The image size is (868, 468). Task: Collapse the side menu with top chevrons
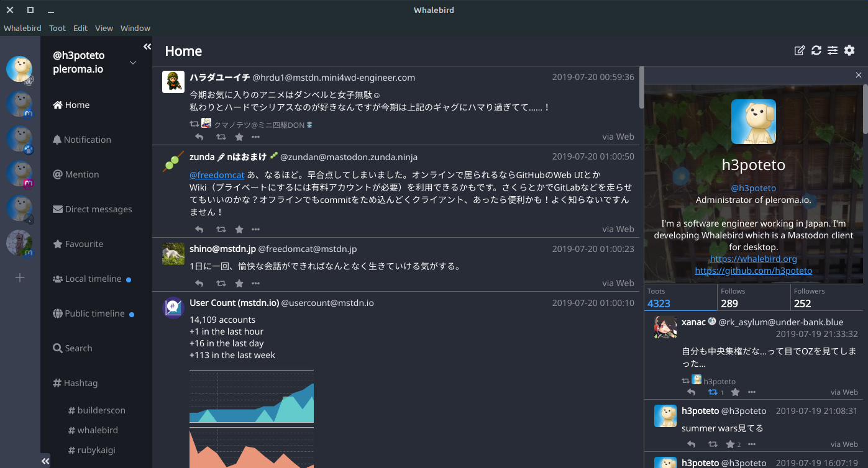pos(147,47)
